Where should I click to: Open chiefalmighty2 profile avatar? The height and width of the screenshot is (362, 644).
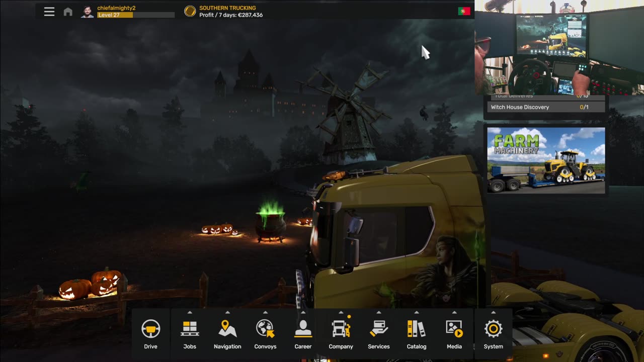tap(88, 12)
